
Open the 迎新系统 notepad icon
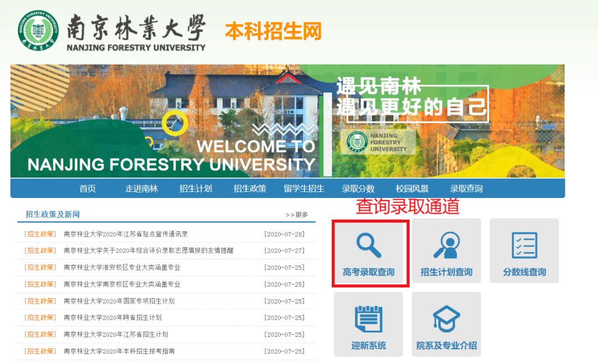368,319
